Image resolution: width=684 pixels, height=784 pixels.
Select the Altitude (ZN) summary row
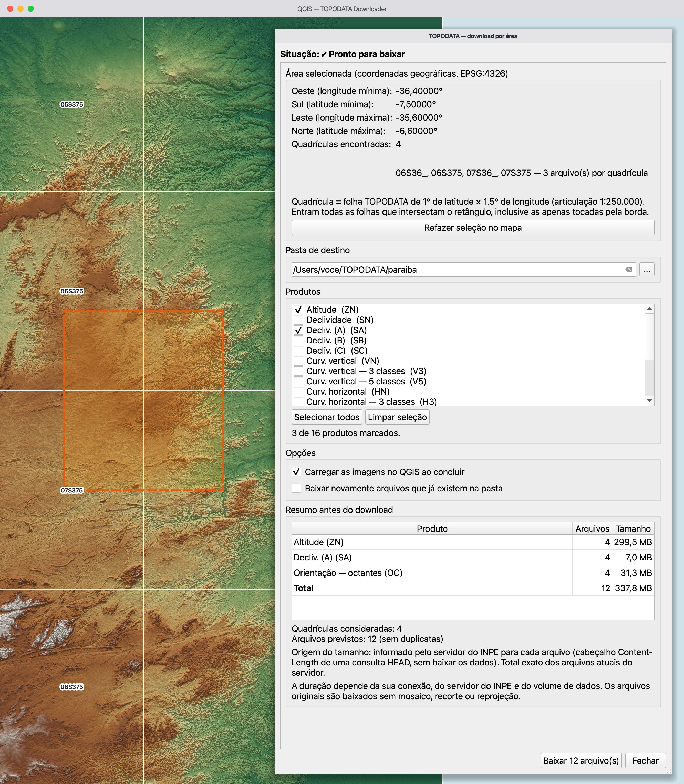[473, 542]
